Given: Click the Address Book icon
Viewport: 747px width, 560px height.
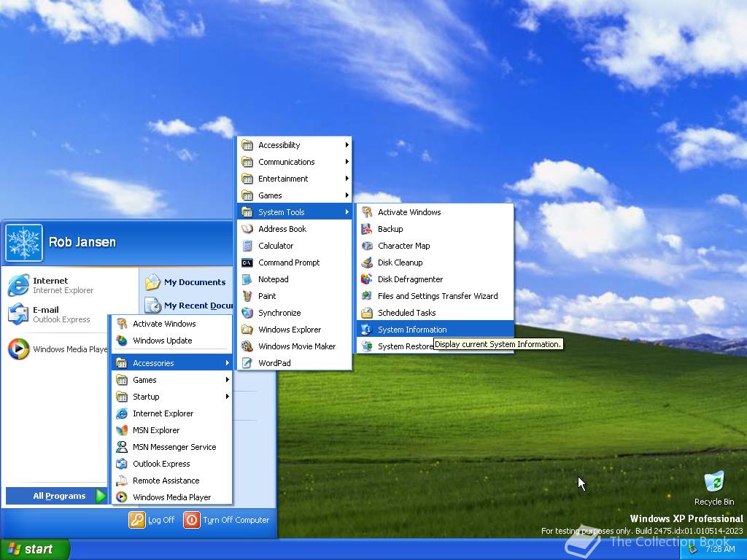Looking at the screenshot, I should coord(247,229).
